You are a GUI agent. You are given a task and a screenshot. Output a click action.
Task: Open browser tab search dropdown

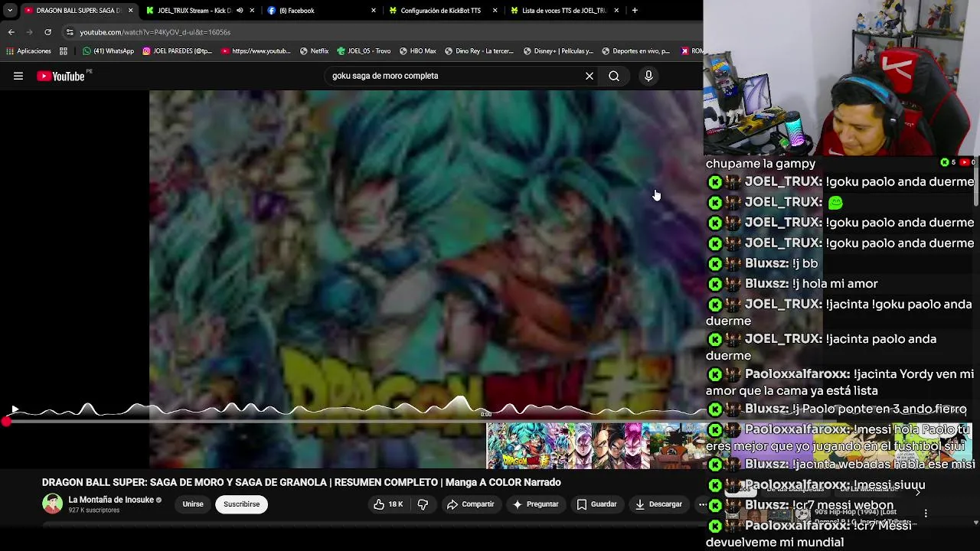[x=9, y=11]
